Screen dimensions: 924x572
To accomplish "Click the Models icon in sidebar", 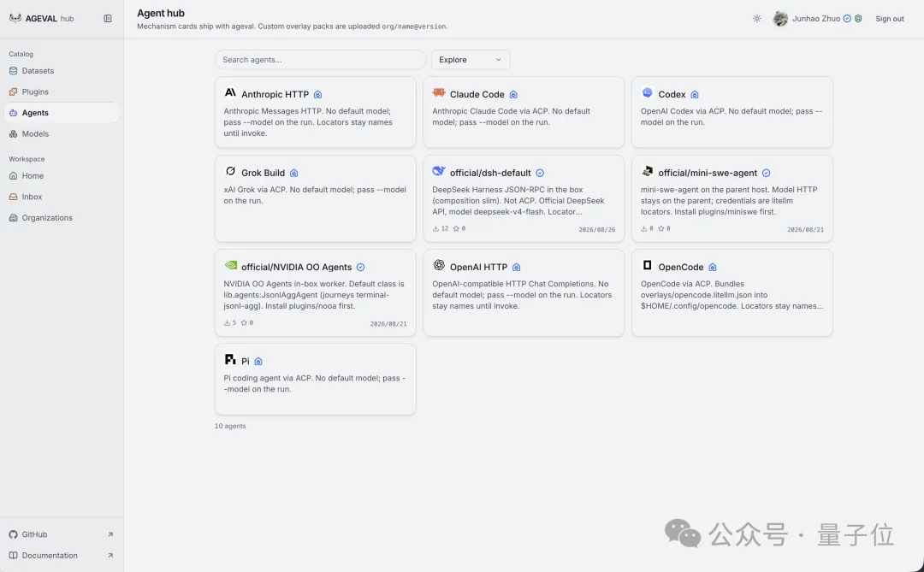I will (x=14, y=133).
